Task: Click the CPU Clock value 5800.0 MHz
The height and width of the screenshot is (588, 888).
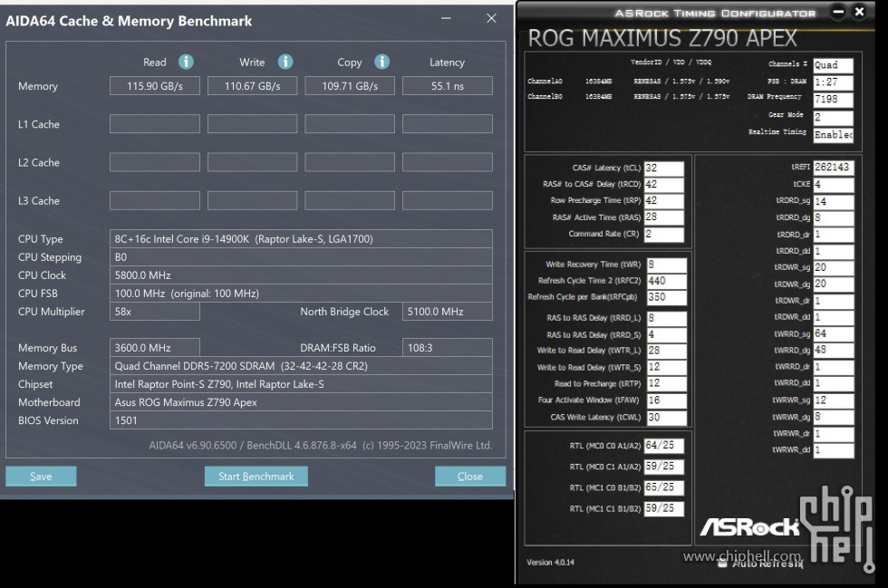Action: pos(301,275)
